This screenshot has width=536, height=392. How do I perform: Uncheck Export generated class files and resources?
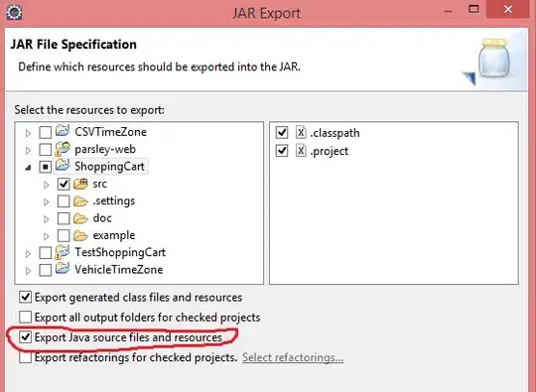click(x=25, y=297)
